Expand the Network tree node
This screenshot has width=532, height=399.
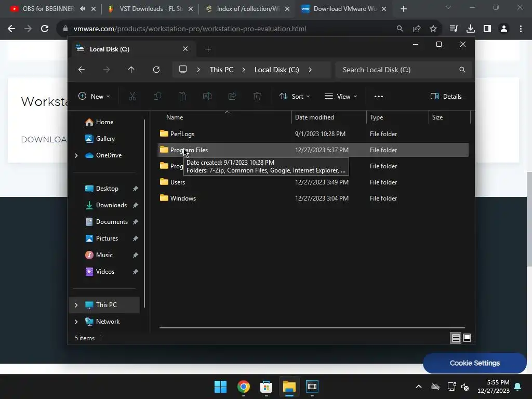[x=76, y=322]
